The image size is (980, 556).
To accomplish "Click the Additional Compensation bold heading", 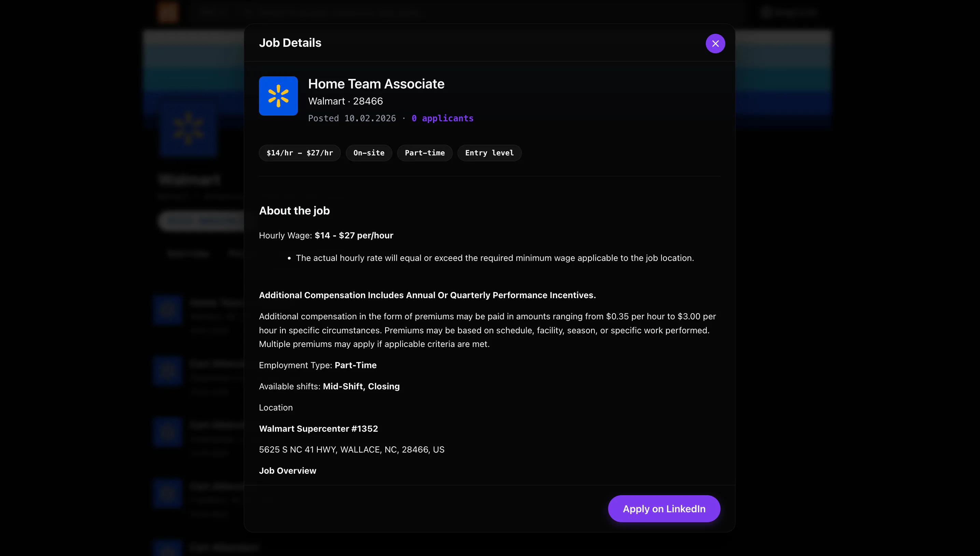I will (427, 295).
